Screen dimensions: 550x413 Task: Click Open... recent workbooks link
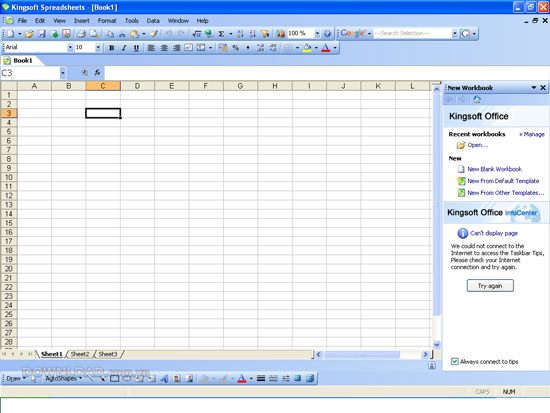pyautogui.click(x=477, y=145)
